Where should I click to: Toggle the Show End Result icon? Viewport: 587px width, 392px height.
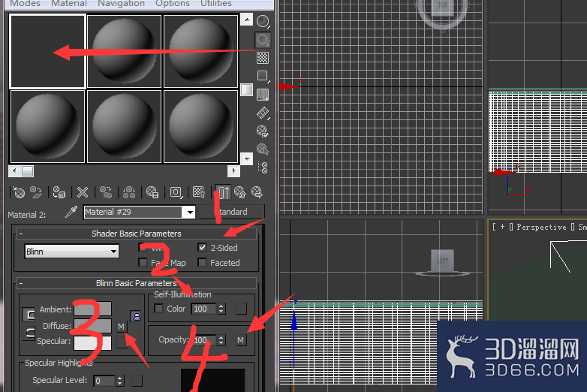pyautogui.click(x=224, y=192)
